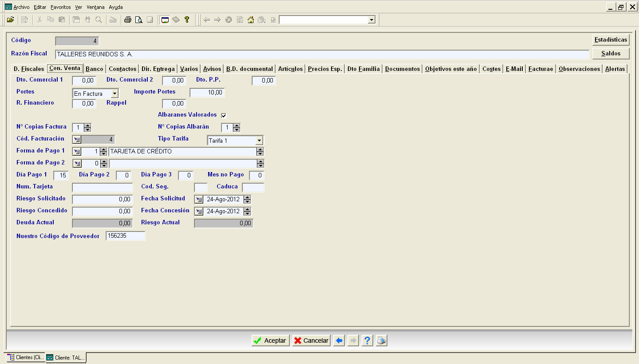This screenshot has width=639, height=364.
Task: Switch to the B.D. documental tab
Action: [249, 69]
